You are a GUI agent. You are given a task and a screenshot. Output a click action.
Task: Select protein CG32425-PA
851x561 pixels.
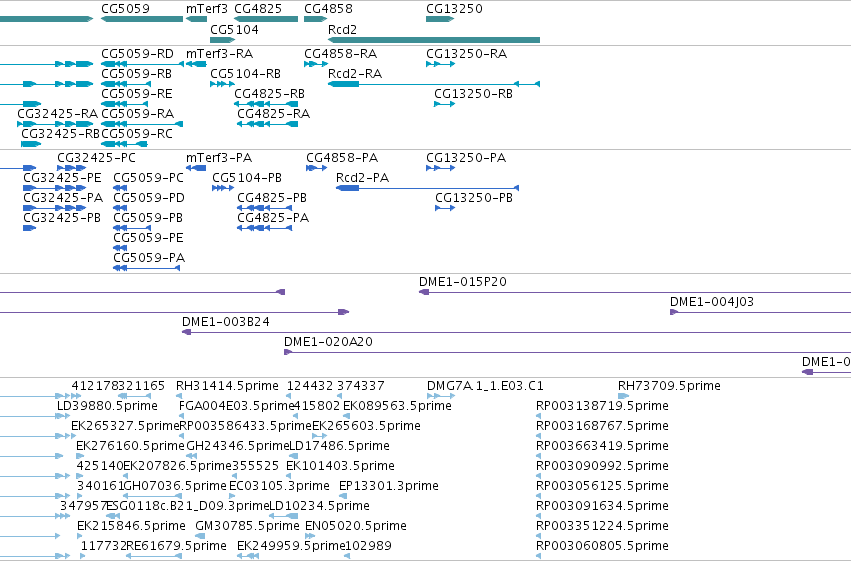pos(54,208)
